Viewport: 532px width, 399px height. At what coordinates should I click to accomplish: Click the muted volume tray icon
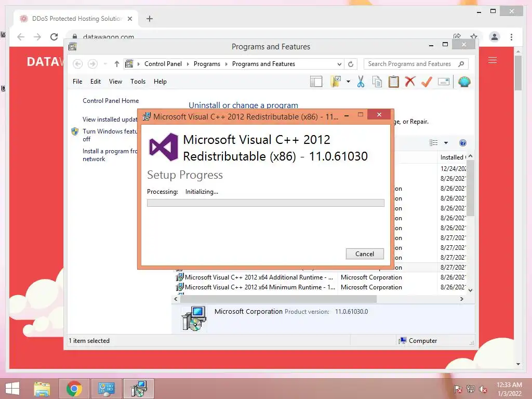click(x=483, y=389)
